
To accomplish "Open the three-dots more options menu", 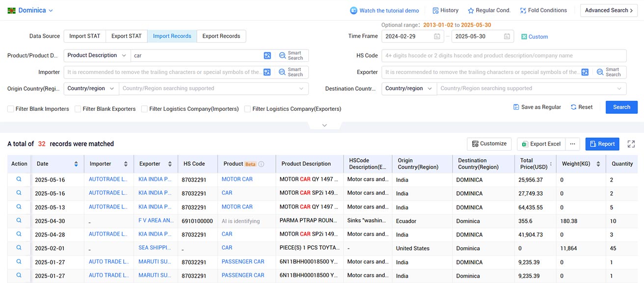I will coord(573,144).
